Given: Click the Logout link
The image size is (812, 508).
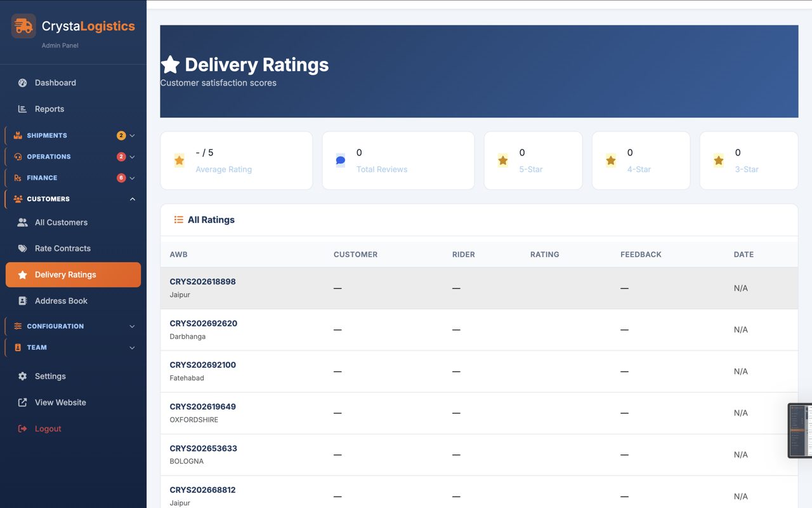Looking at the screenshot, I should point(73,429).
